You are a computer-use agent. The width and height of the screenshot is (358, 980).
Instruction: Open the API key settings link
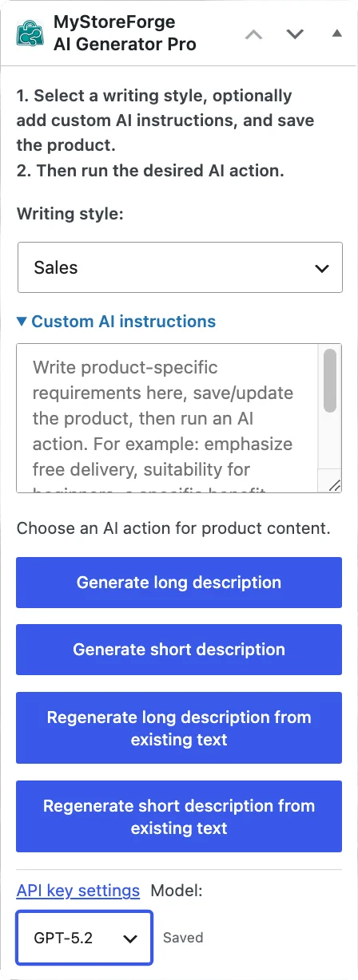[x=78, y=891]
